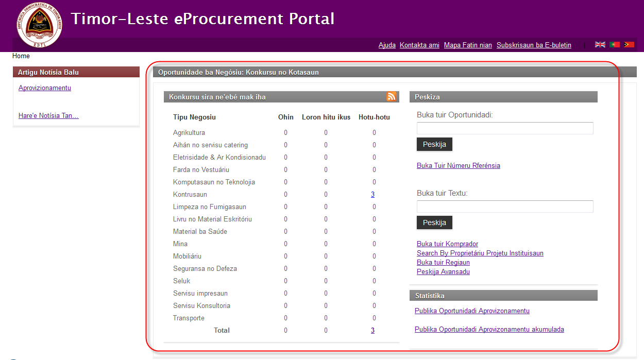Select the Portuguese flag icon

pos(615,45)
